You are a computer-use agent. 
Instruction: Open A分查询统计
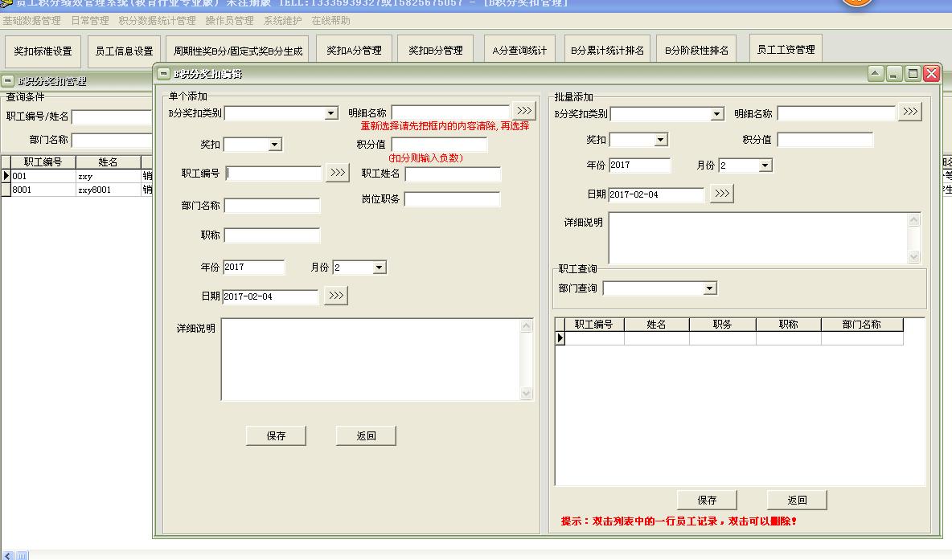(519, 48)
